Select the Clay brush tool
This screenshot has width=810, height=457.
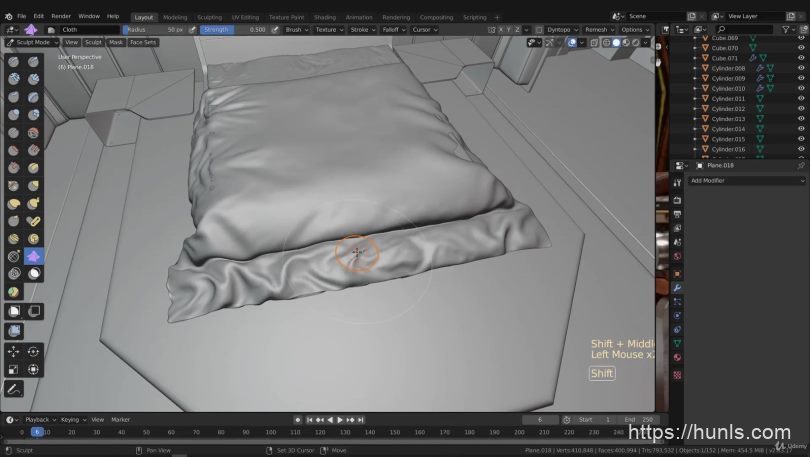(x=13, y=79)
